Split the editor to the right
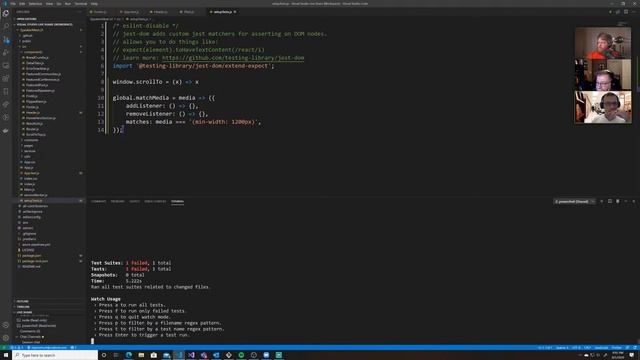Image resolution: width=640 pixels, height=360 pixels. coord(626,12)
